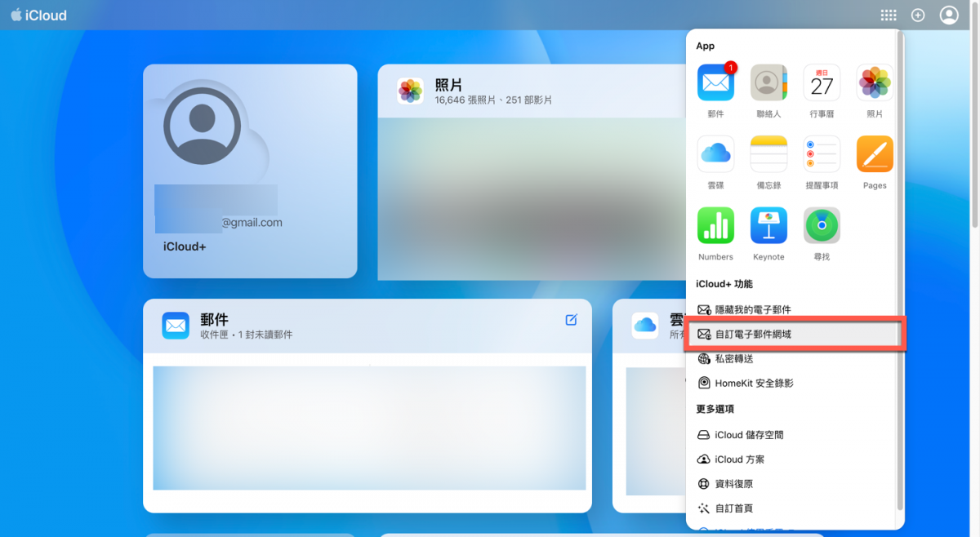The image size is (980, 537).
Task: Compose new mail from the 郵件 tile
Action: click(x=571, y=320)
